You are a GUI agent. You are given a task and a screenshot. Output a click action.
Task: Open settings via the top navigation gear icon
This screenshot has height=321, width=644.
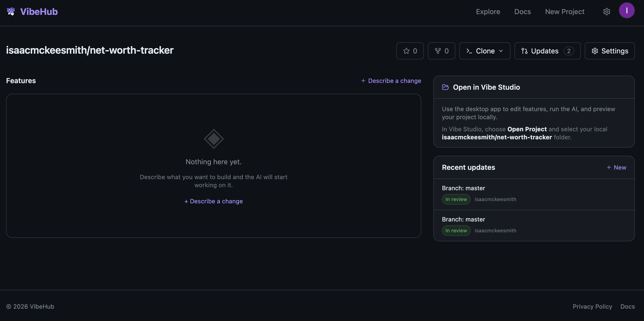606,11
